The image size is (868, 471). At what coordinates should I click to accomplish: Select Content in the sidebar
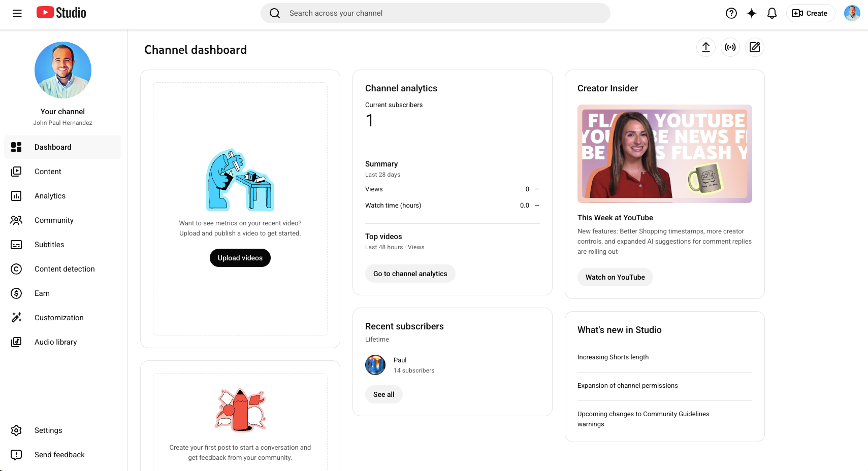point(48,172)
